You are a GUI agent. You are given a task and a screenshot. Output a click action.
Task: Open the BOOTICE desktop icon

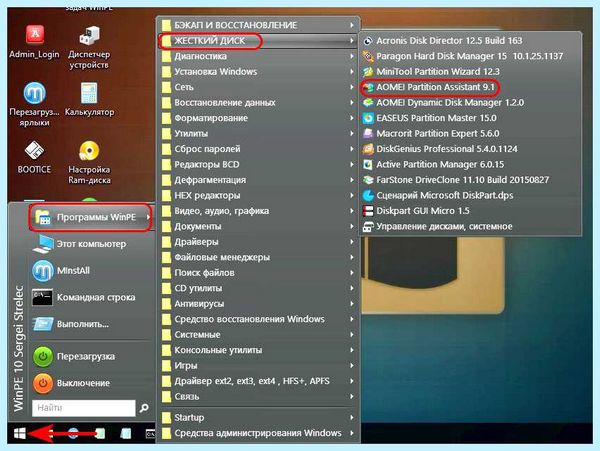coord(34,157)
